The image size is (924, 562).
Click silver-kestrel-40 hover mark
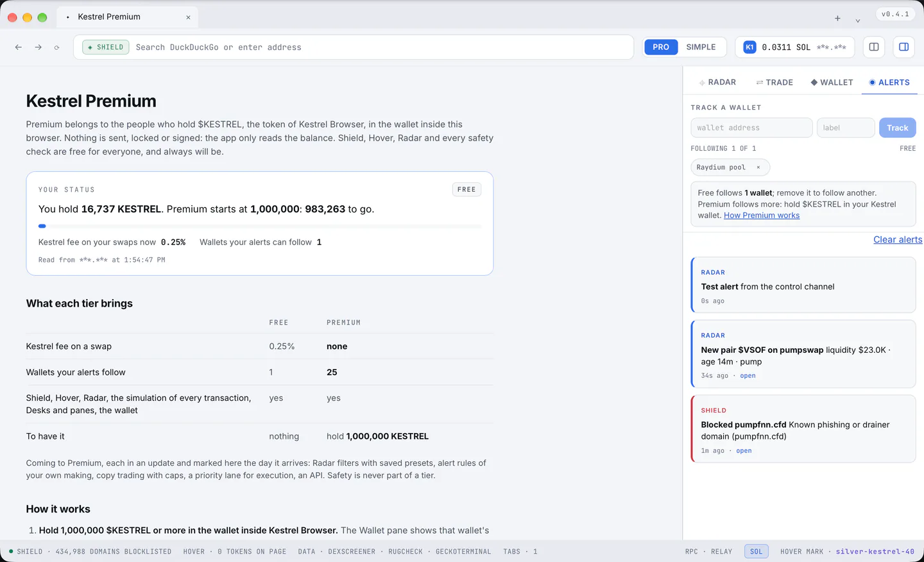point(875,552)
